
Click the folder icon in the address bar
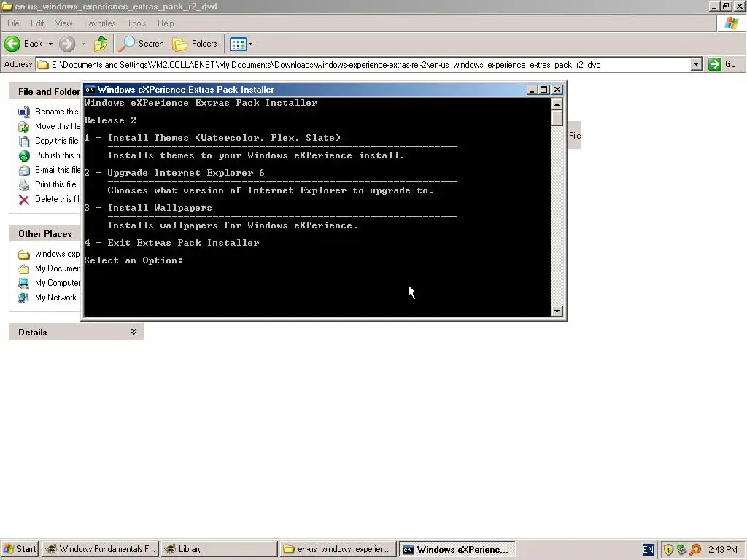[43, 65]
